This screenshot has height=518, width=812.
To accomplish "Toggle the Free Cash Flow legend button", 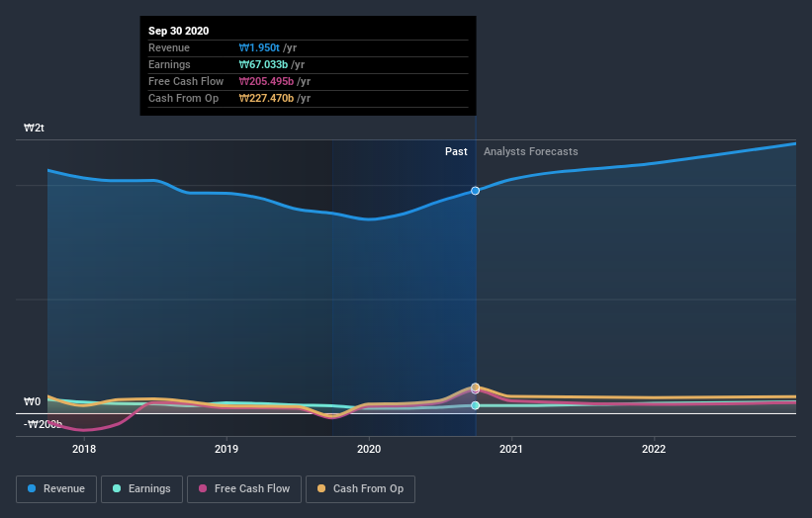I will (244, 489).
